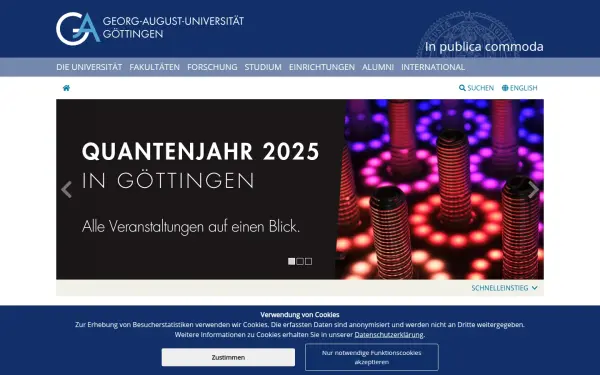Open Die Universität menu
The image size is (600, 375).
89,67
